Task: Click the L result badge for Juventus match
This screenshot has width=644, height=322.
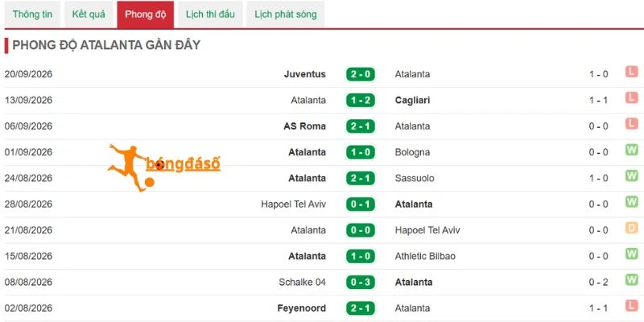Action: [x=631, y=72]
